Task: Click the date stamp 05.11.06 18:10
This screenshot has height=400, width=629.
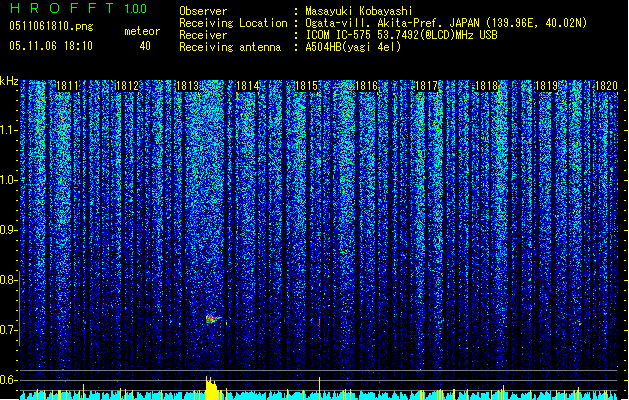Action: (x=51, y=46)
